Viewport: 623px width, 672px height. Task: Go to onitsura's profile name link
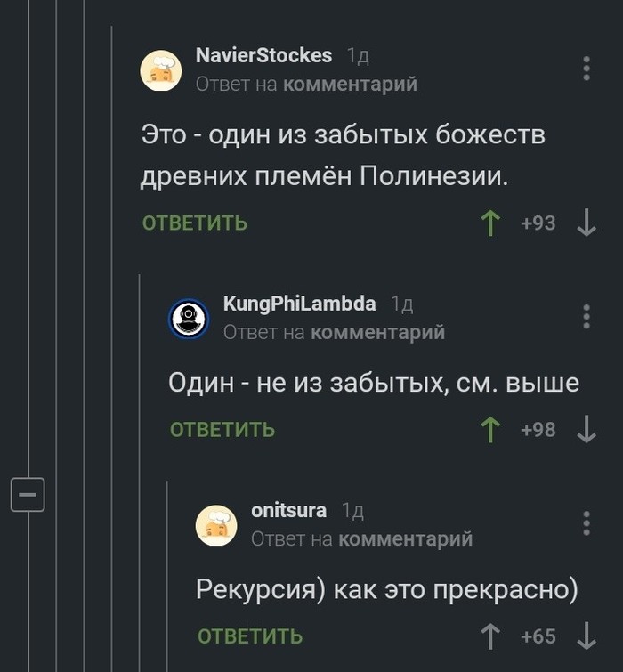click(x=288, y=510)
